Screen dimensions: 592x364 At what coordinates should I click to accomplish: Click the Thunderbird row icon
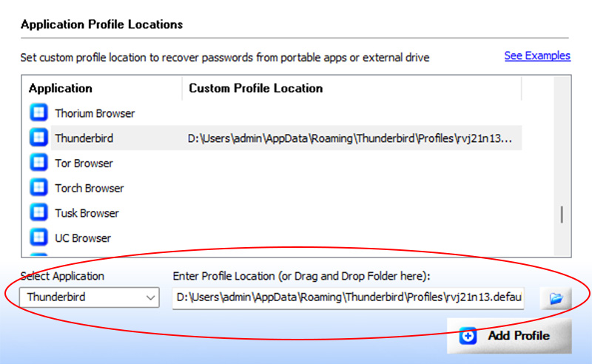pos(38,138)
